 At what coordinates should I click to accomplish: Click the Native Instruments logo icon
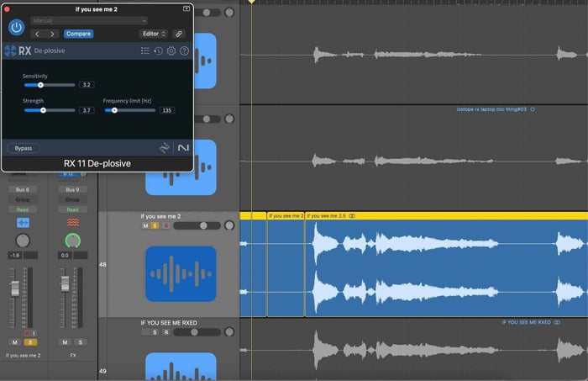pyautogui.click(x=183, y=148)
